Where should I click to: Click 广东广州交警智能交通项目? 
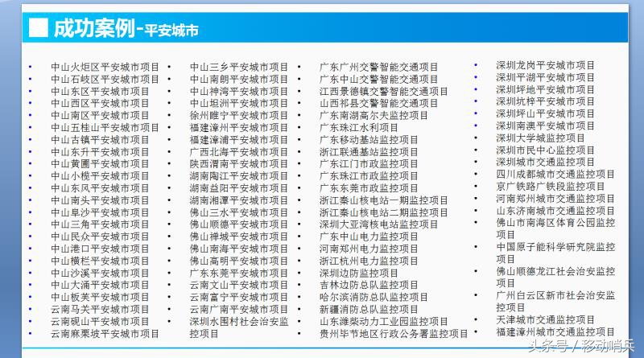point(378,67)
